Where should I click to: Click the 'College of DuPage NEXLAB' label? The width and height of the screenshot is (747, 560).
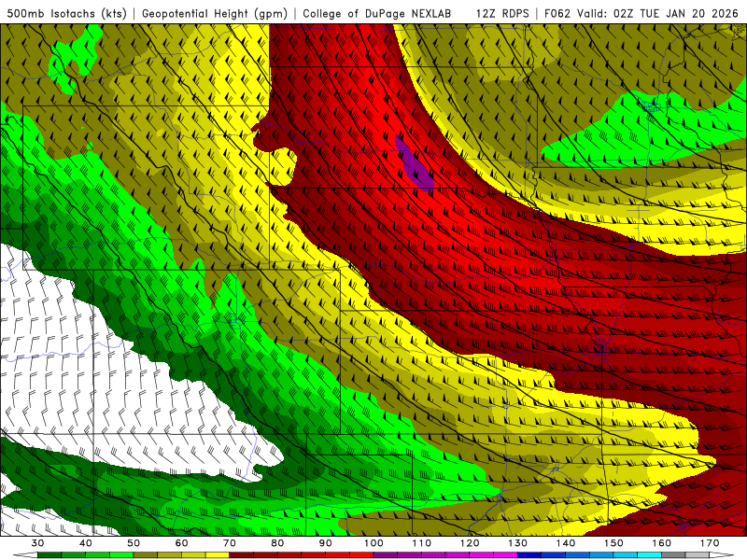[x=377, y=13]
